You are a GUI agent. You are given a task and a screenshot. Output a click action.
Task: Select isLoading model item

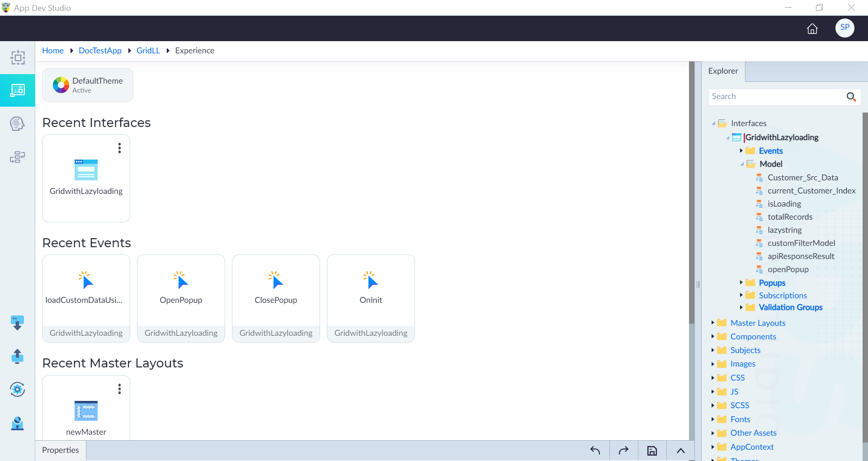784,204
